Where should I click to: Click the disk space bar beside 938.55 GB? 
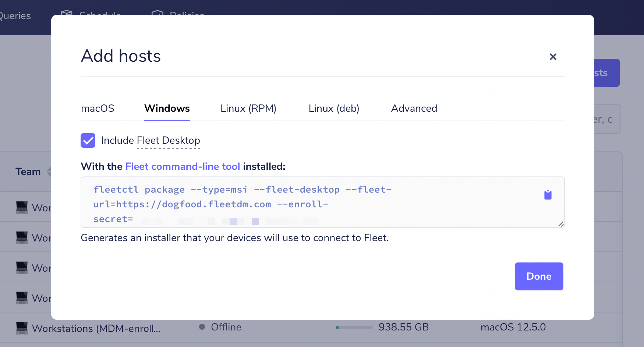[x=354, y=328]
